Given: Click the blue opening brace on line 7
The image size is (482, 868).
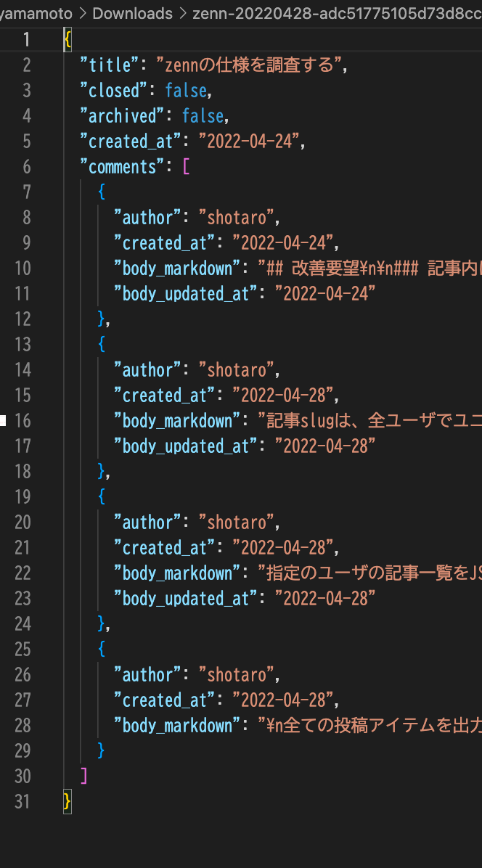Looking at the screenshot, I should point(102,192).
